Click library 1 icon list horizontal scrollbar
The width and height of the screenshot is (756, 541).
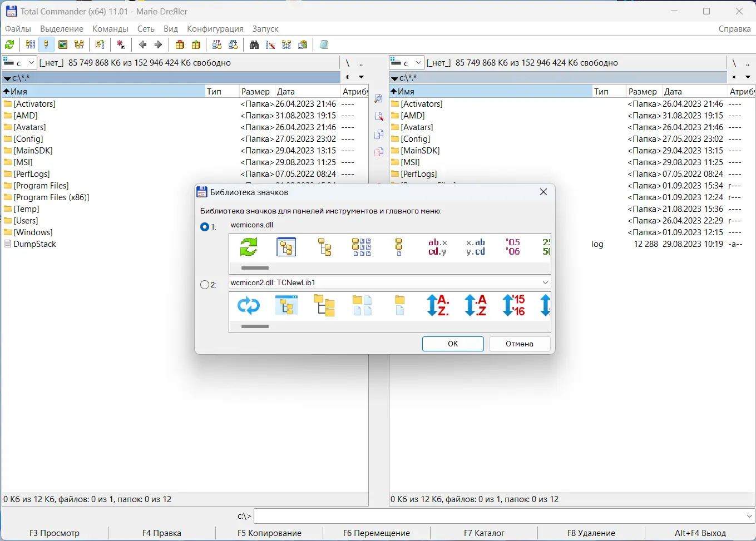point(255,268)
